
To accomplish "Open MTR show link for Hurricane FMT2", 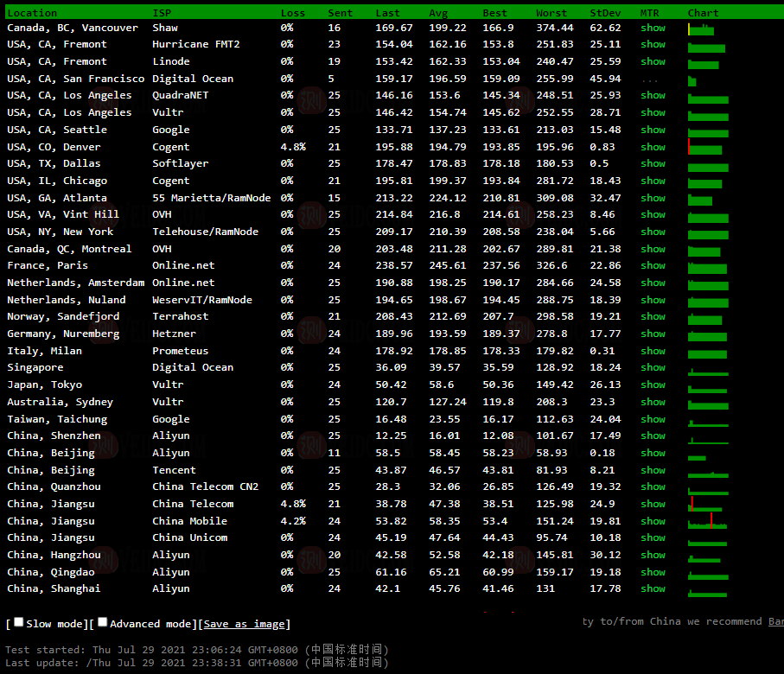I will click(x=653, y=44).
